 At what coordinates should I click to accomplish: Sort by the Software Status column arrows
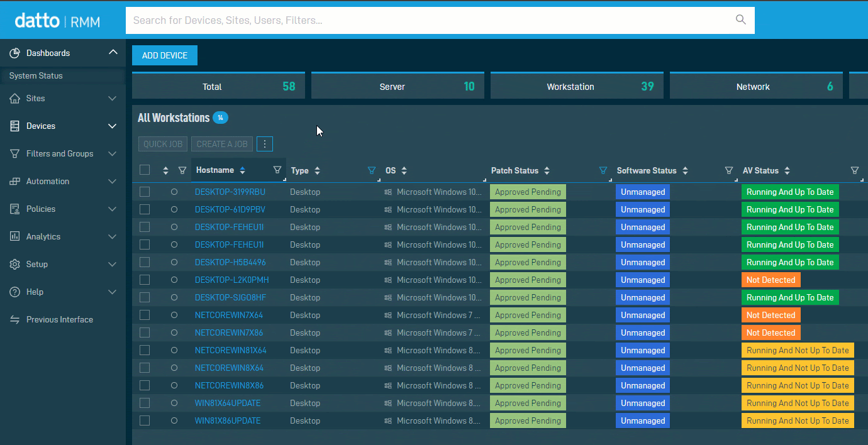point(685,171)
